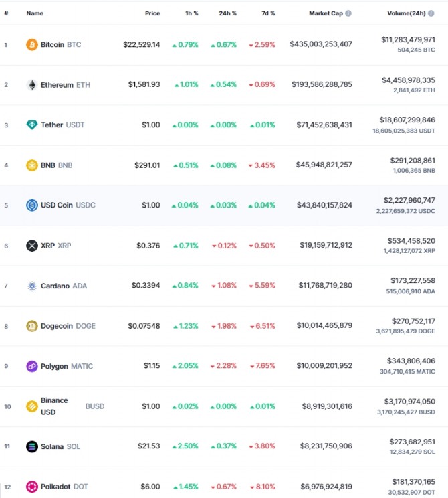Sort coins by the Name header

tap(35, 13)
